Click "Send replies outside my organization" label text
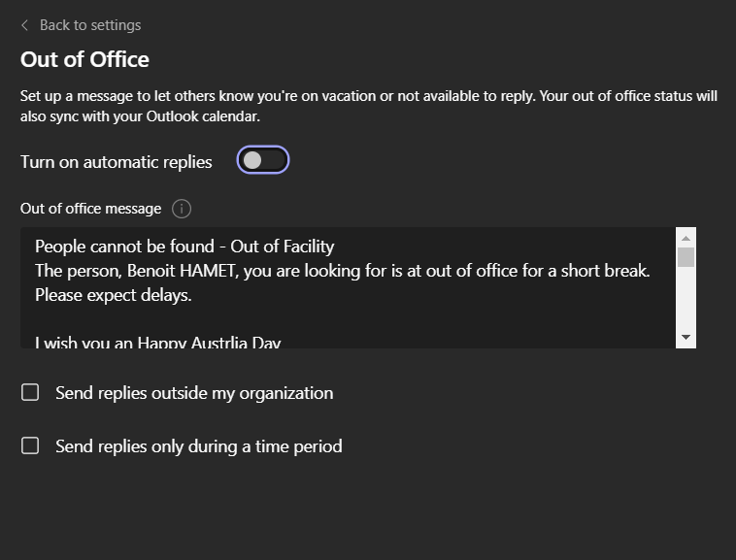This screenshot has height=560, width=736. click(x=194, y=393)
